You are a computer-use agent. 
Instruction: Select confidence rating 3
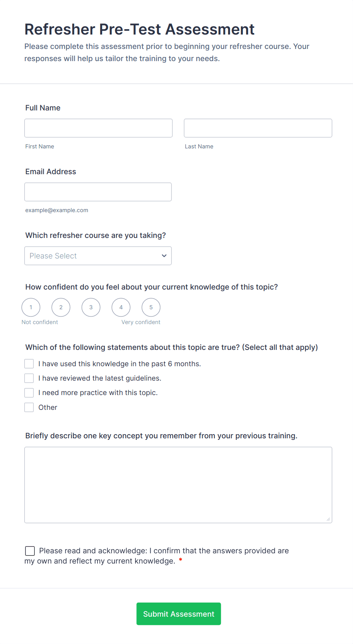(91, 307)
